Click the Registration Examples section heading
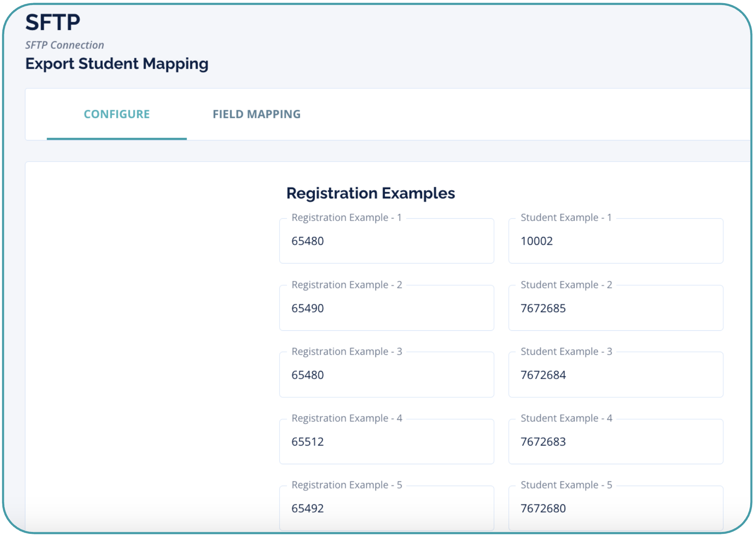This screenshot has height=537, width=756. click(x=371, y=193)
